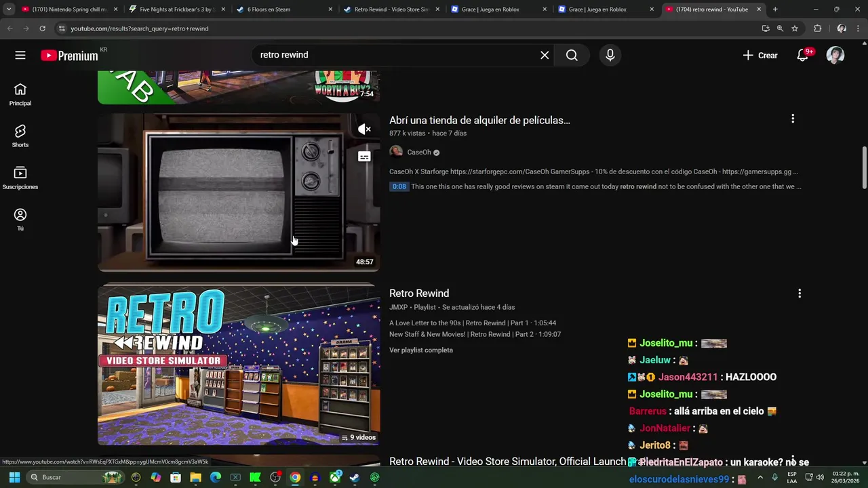
Task: Open options menu for Retro Rewind playlist
Action: pos(800,293)
